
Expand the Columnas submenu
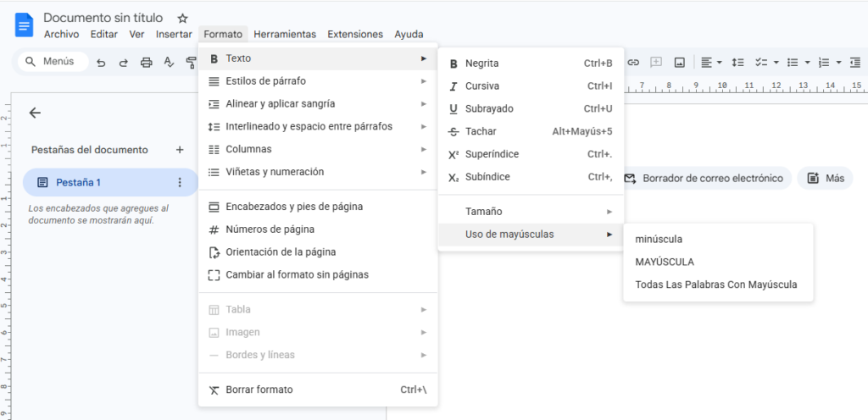point(319,149)
